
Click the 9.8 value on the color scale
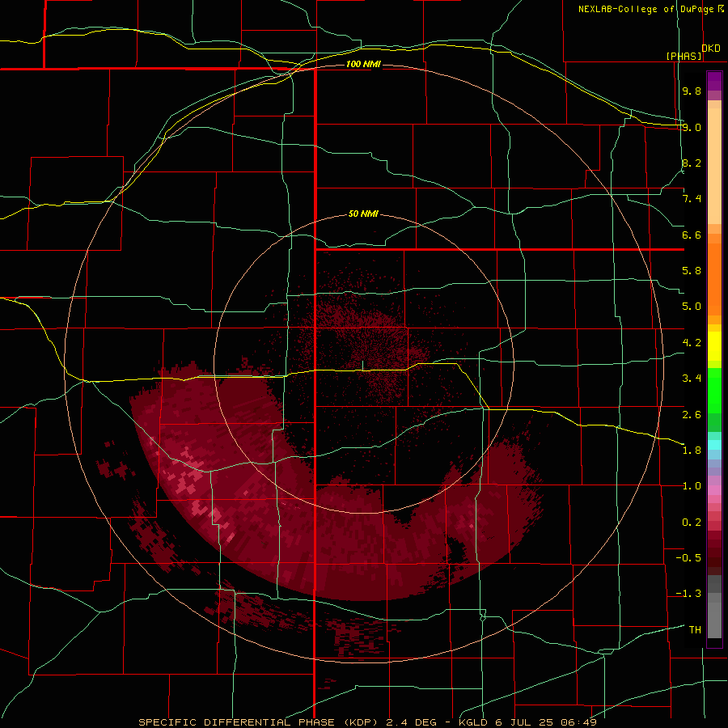click(692, 91)
